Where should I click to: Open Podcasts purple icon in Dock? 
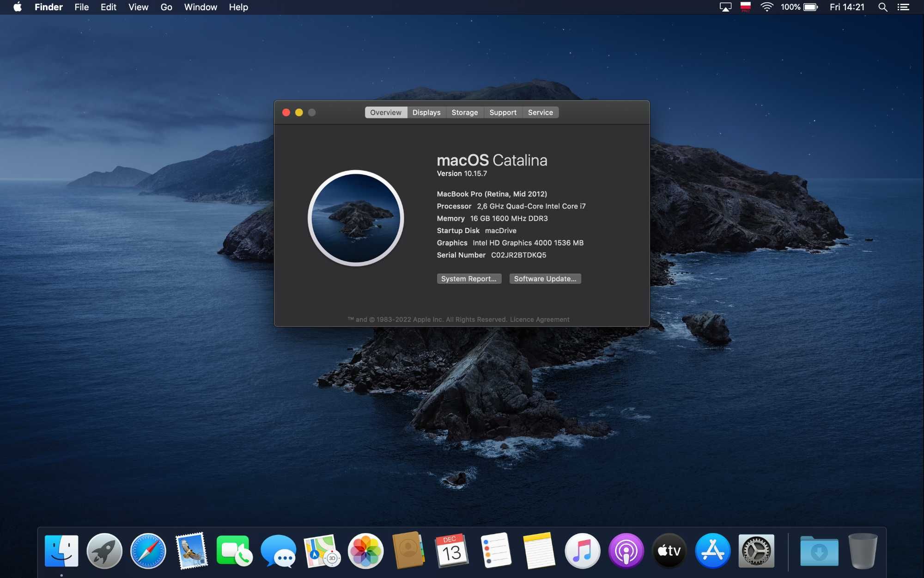point(626,551)
